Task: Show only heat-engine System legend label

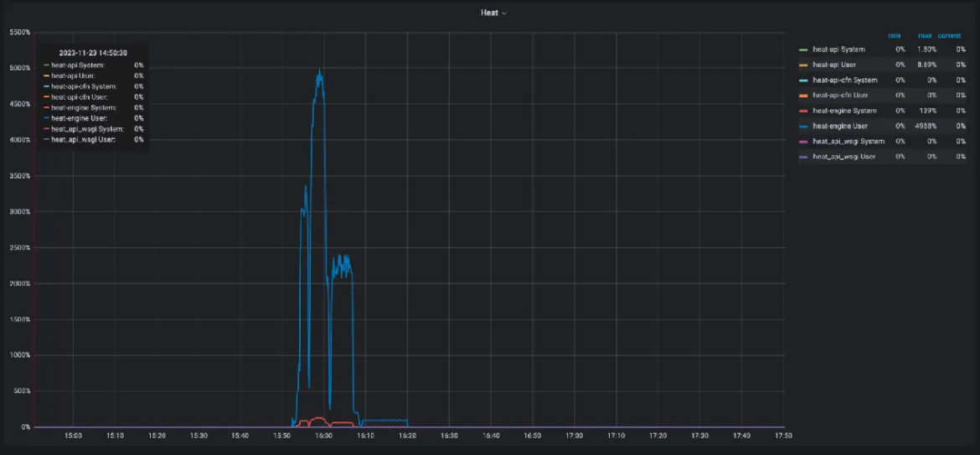Action: coord(844,111)
